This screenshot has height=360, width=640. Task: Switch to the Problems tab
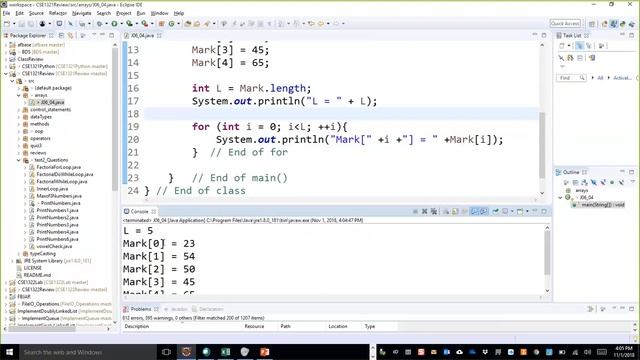tap(141, 309)
